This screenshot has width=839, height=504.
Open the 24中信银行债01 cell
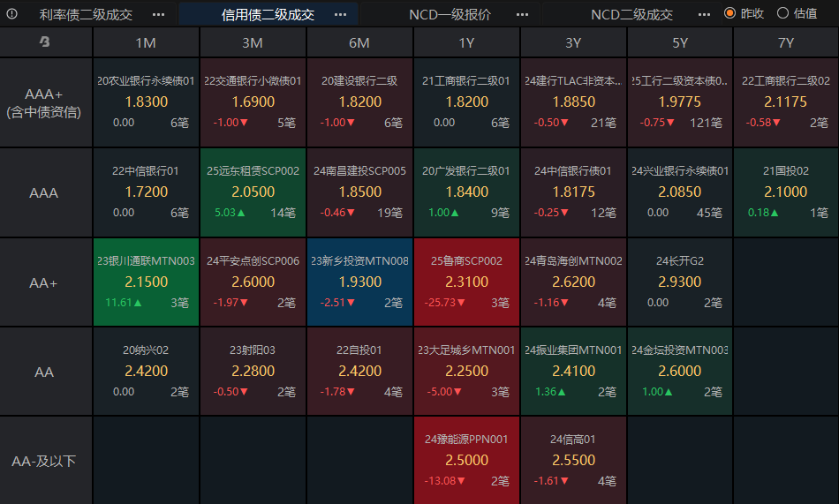(x=573, y=192)
